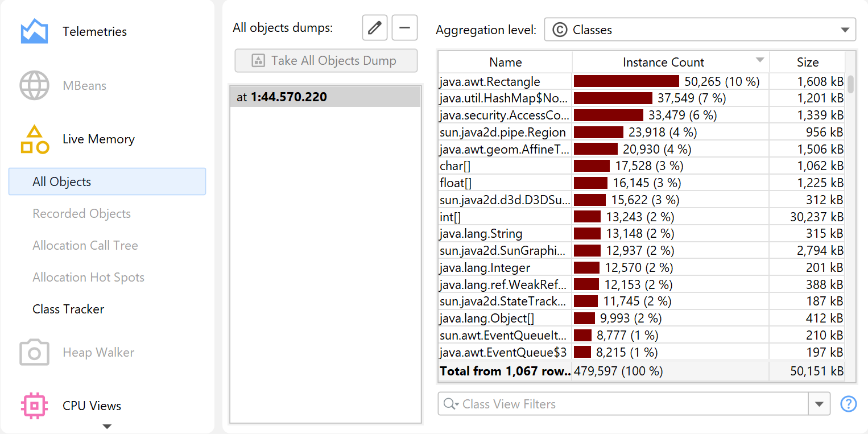Select the sun.java2d.pipe.Region row
The width and height of the screenshot is (868, 434).
click(642, 133)
